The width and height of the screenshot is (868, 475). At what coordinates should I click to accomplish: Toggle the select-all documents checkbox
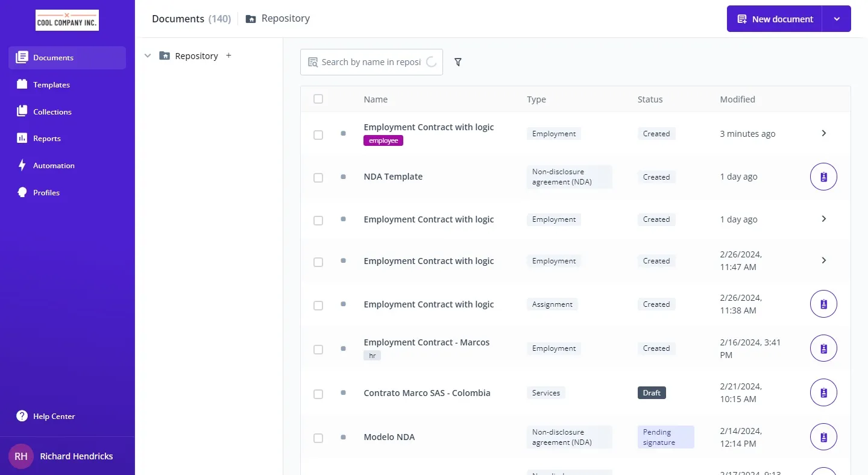point(318,99)
